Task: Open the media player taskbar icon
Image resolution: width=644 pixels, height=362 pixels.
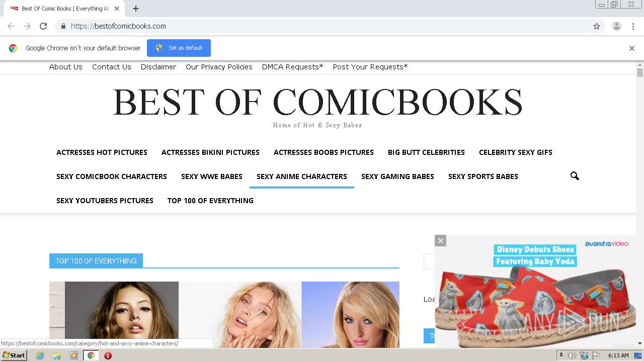Action: point(74,355)
